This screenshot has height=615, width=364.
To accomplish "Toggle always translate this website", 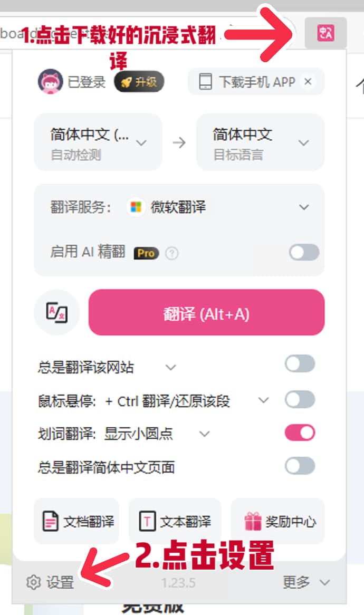I will point(300,364).
